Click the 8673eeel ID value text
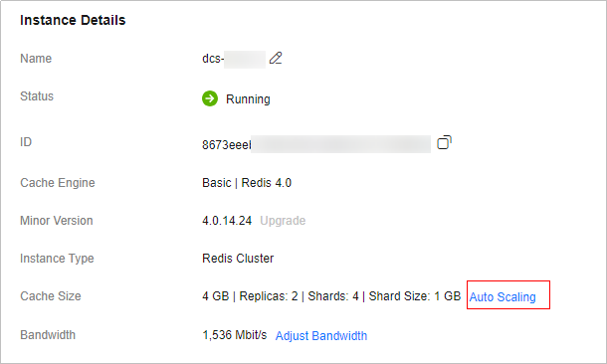The height and width of the screenshot is (364, 607). pos(227,144)
